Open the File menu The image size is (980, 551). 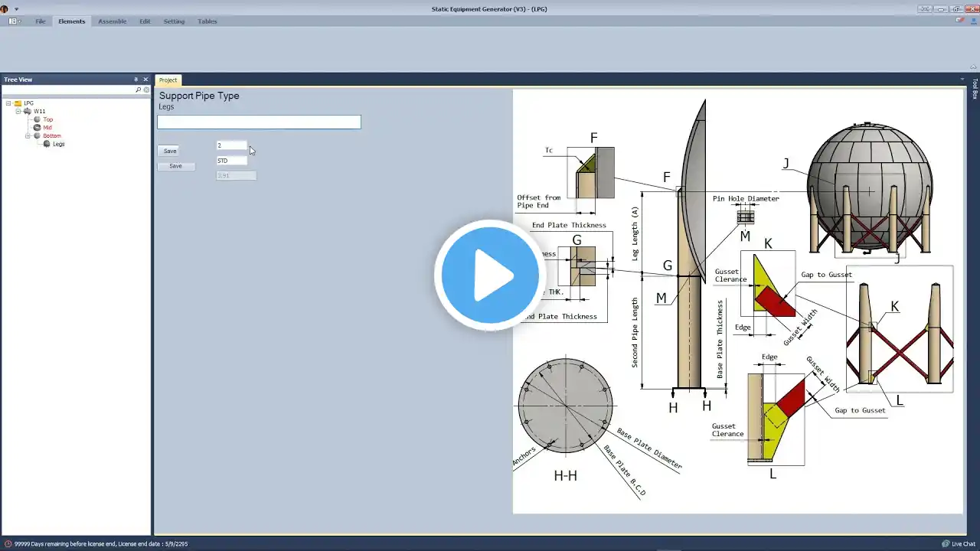pos(41,21)
